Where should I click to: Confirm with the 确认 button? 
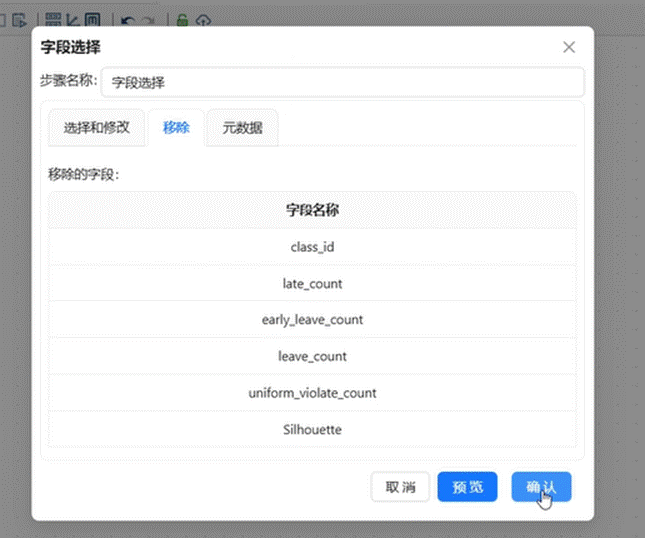(x=541, y=487)
